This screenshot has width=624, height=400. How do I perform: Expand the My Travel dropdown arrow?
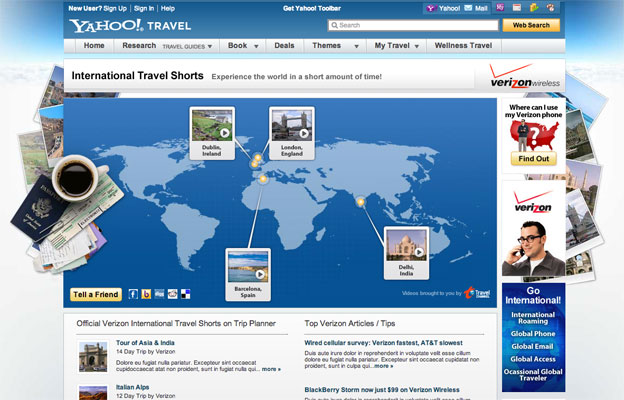(417, 47)
